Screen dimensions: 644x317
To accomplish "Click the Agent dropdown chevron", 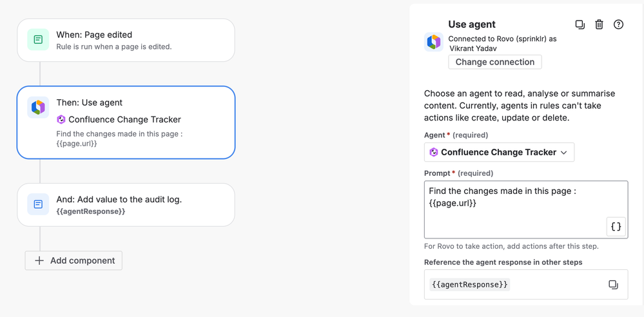I will pyautogui.click(x=563, y=153).
